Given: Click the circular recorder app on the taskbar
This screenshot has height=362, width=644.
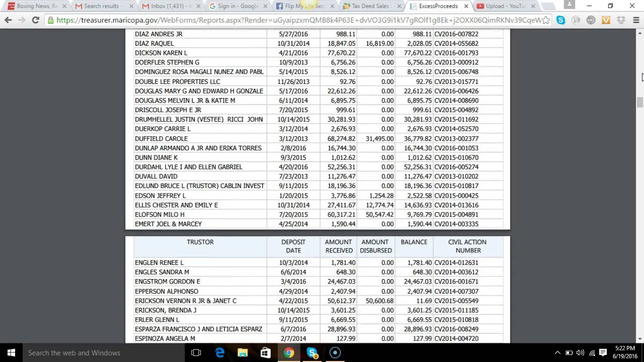Looking at the screenshot, I should (335, 353).
